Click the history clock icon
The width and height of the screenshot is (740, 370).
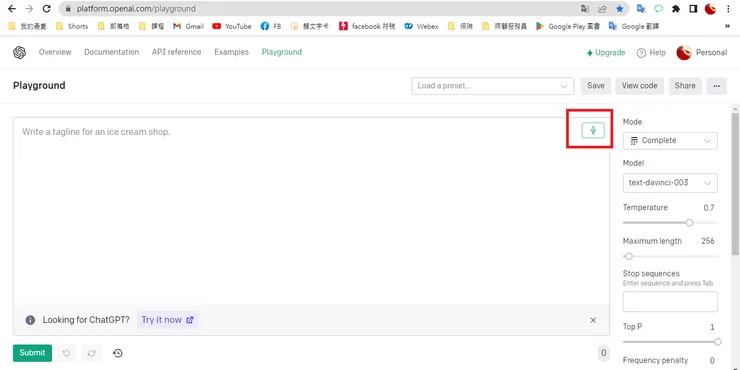point(118,353)
